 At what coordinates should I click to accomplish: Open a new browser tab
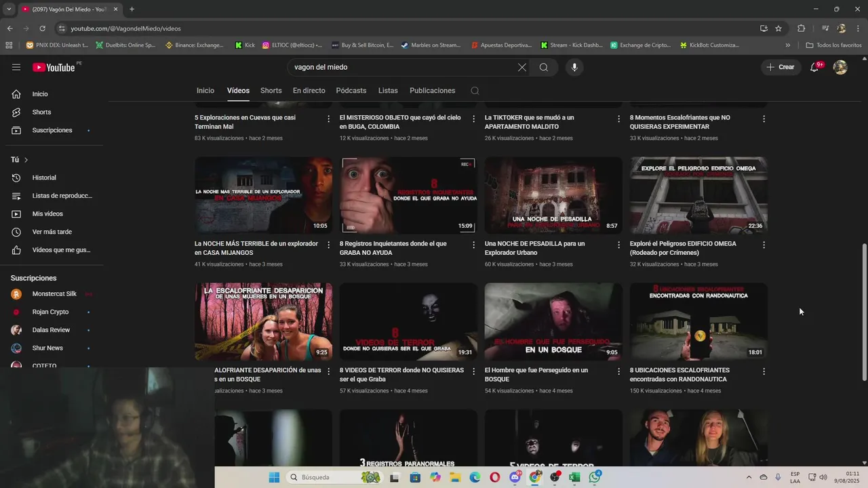click(x=132, y=9)
